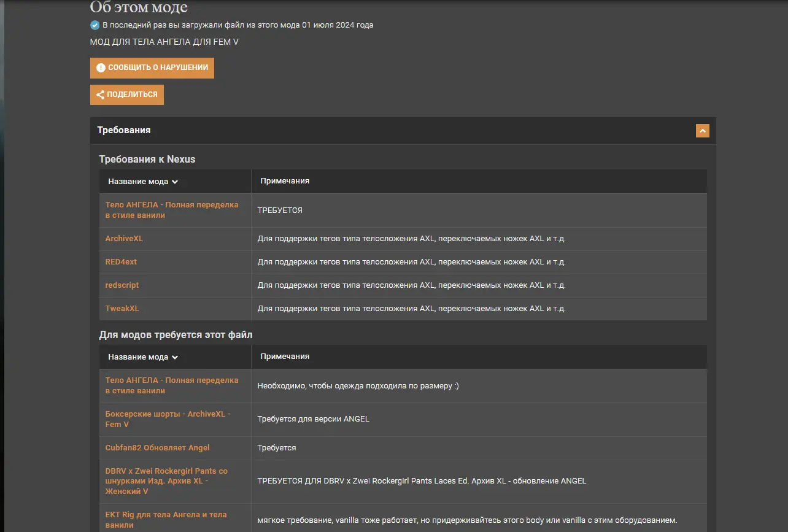Open 'Боксерские шорты - ArchiveXL - Fem V' link
Image resolution: width=788 pixels, height=532 pixels.
coord(168,419)
